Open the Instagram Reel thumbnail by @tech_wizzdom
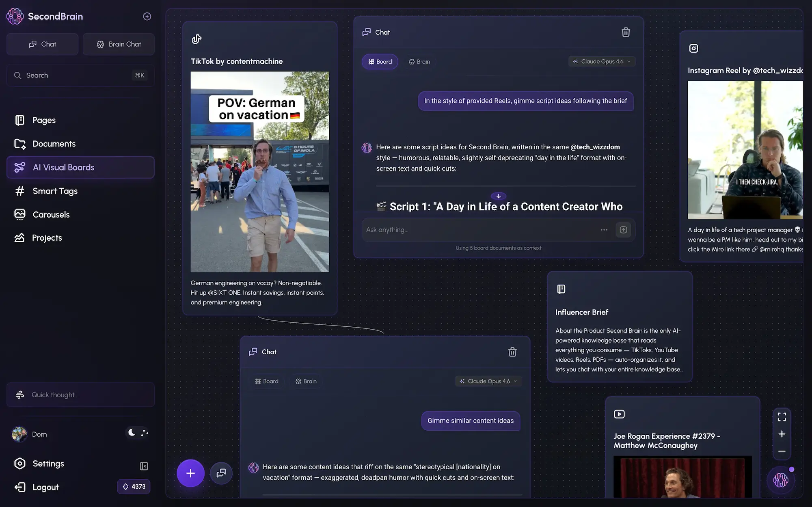812x507 pixels. point(745,150)
